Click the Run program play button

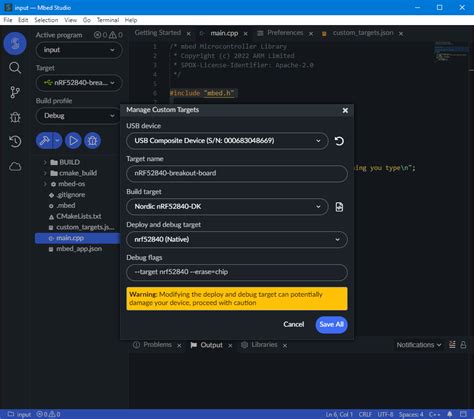point(73,141)
